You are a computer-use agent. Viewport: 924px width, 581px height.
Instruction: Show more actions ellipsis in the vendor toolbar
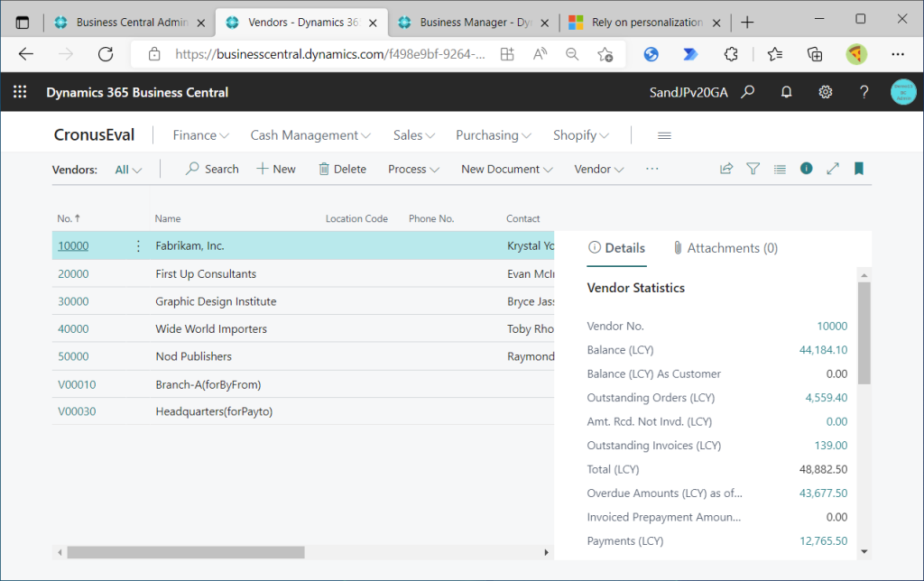[x=651, y=169]
